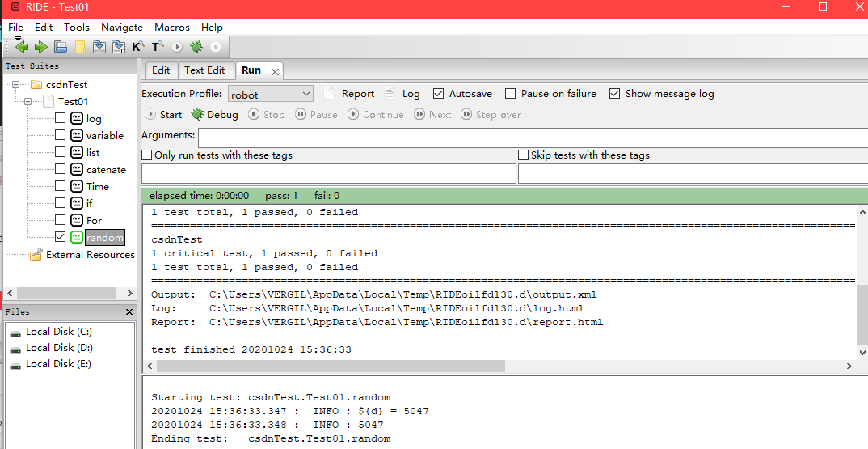Close the Run tab with its X
The image size is (868, 449).
(275, 71)
